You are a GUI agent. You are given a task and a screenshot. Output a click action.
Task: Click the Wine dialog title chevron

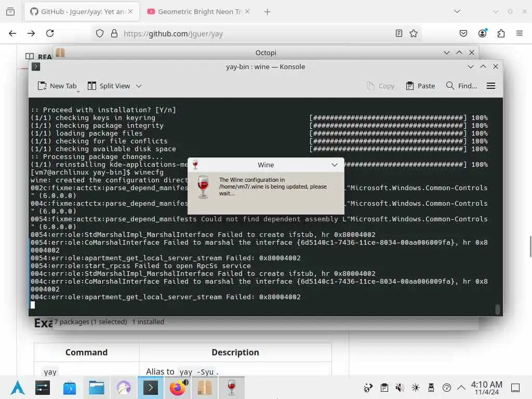pyautogui.click(x=335, y=165)
